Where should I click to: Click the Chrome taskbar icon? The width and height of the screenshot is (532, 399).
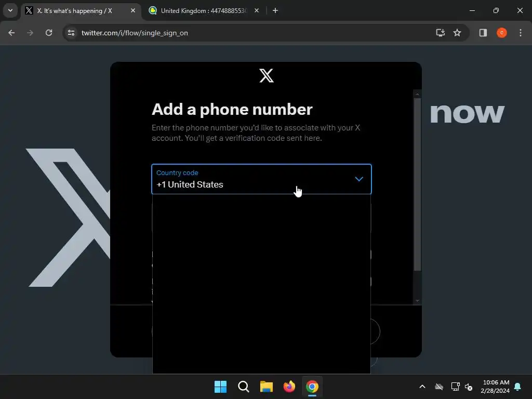[x=312, y=387]
